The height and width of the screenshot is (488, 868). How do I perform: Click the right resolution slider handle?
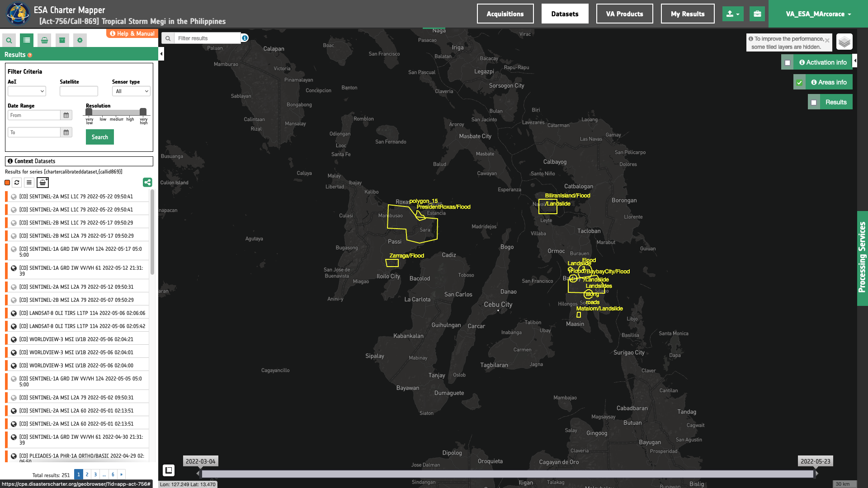(x=143, y=112)
